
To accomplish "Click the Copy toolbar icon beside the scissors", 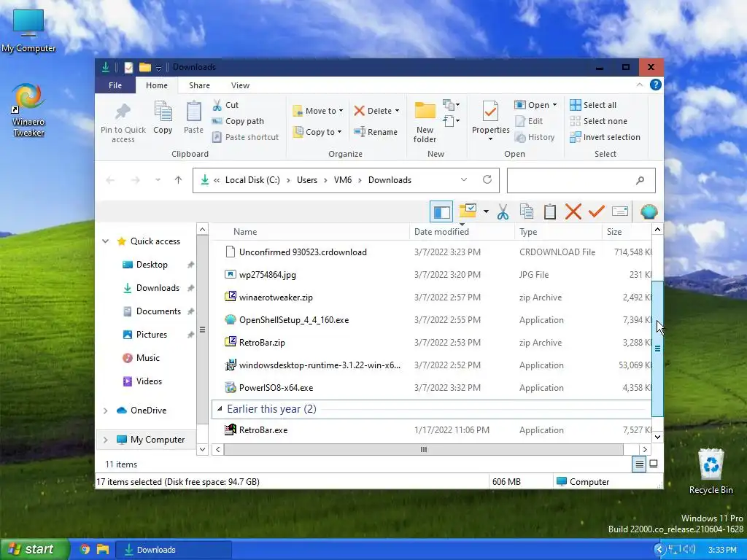I will tap(527, 211).
